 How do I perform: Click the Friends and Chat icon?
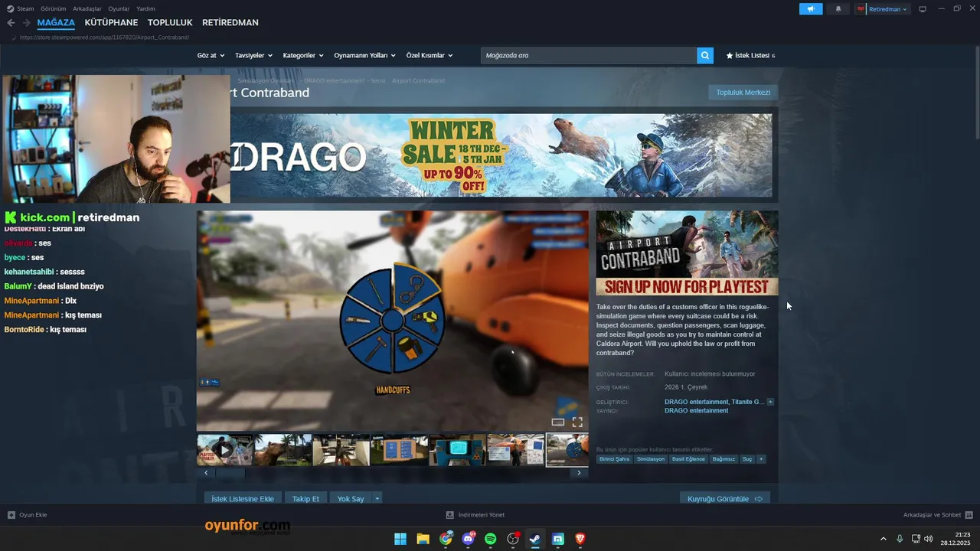point(969,515)
